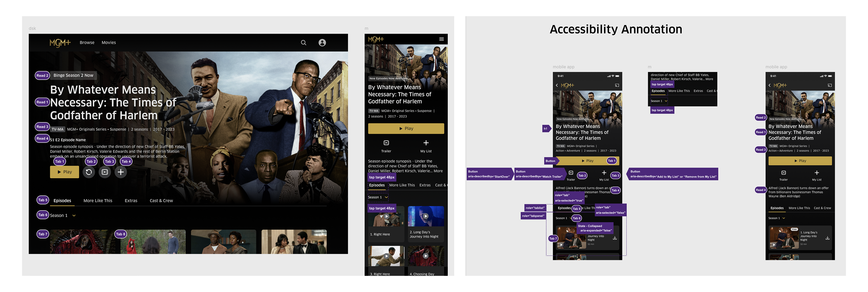This screenshot has height=292, width=868.
Task: Click the desktop trailer filmstrip icon button
Action: pyautogui.click(x=105, y=172)
